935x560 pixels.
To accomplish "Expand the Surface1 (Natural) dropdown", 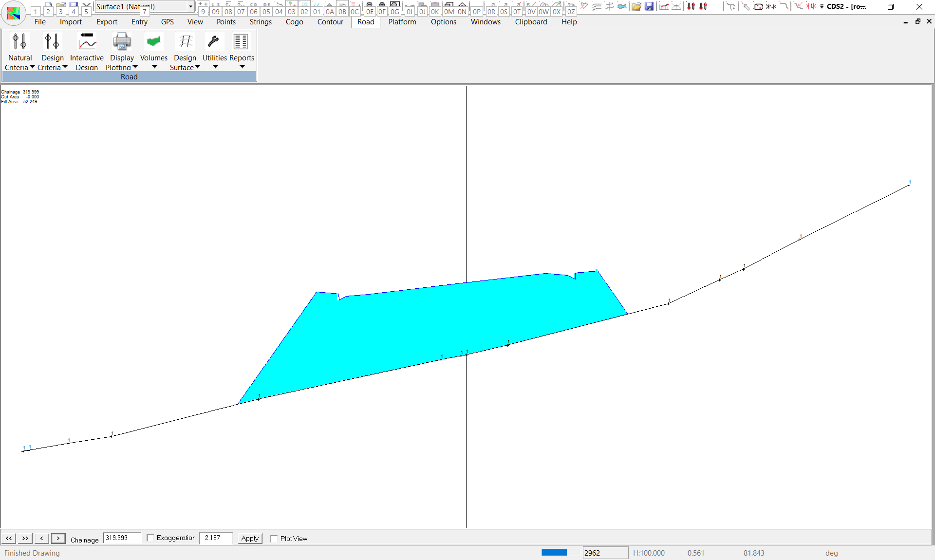I will [x=190, y=6].
